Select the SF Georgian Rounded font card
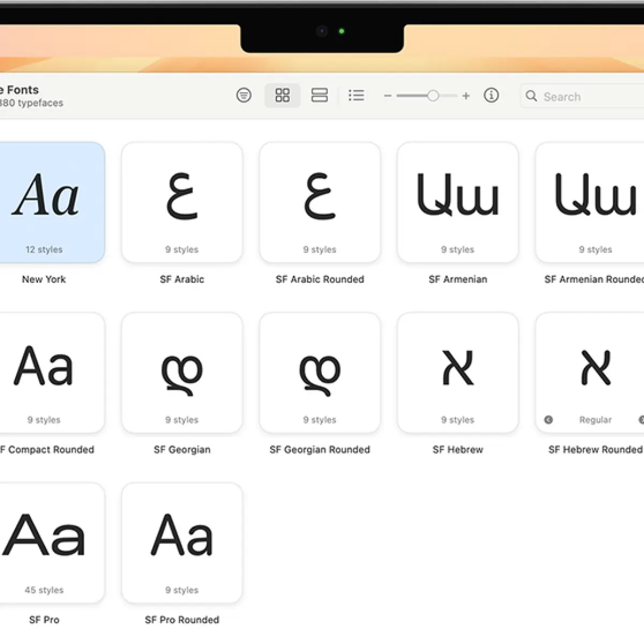 [320, 373]
